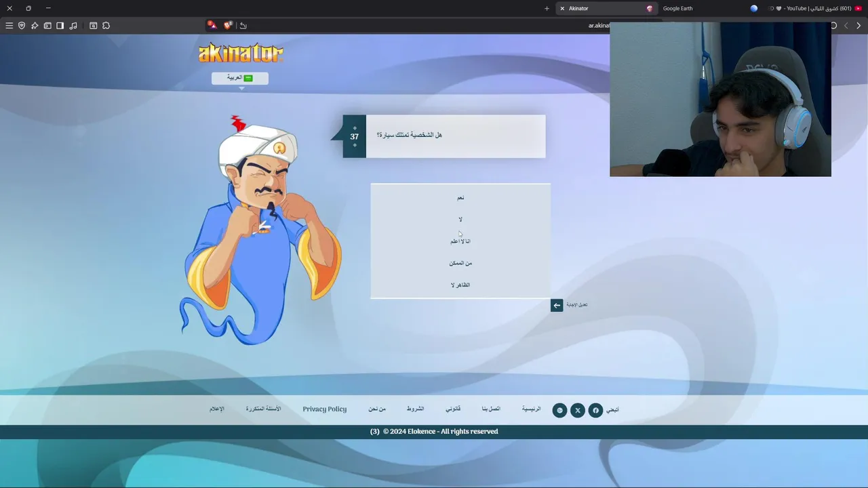
Task: Click the Akinator genie character
Action: coord(261,230)
